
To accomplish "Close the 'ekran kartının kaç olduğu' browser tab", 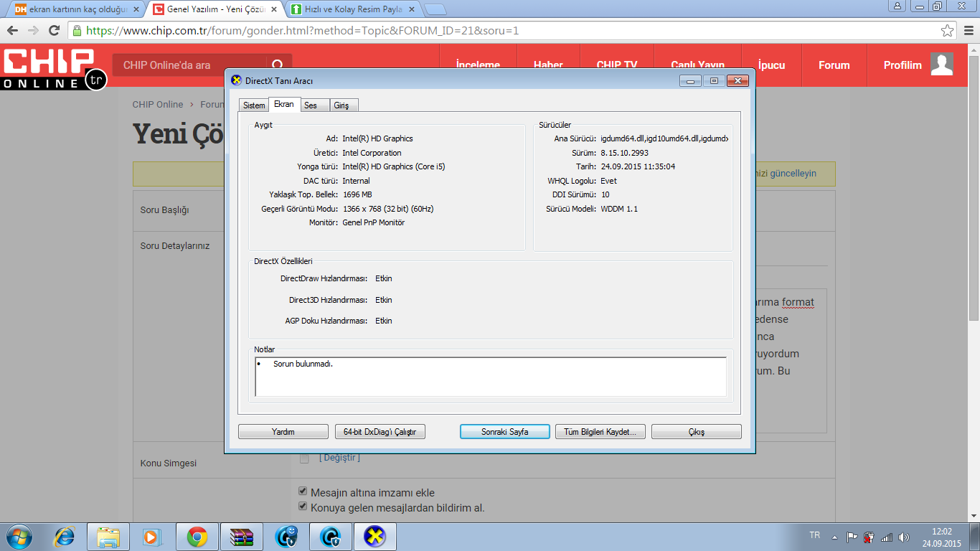I will coord(136,9).
